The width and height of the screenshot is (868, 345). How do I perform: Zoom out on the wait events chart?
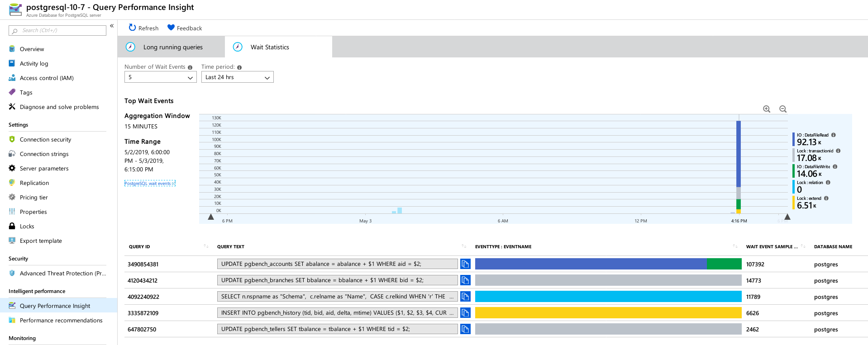(783, 109)
